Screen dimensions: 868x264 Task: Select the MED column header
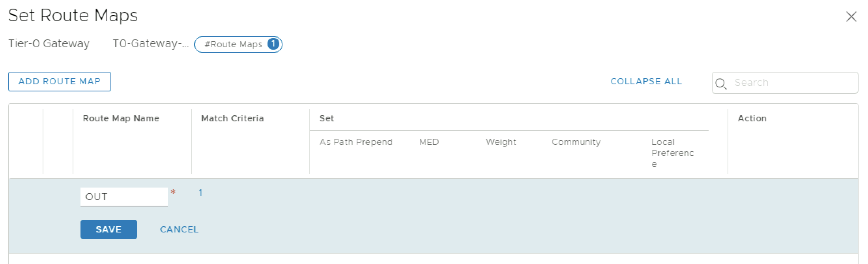(x=429, y=142)
